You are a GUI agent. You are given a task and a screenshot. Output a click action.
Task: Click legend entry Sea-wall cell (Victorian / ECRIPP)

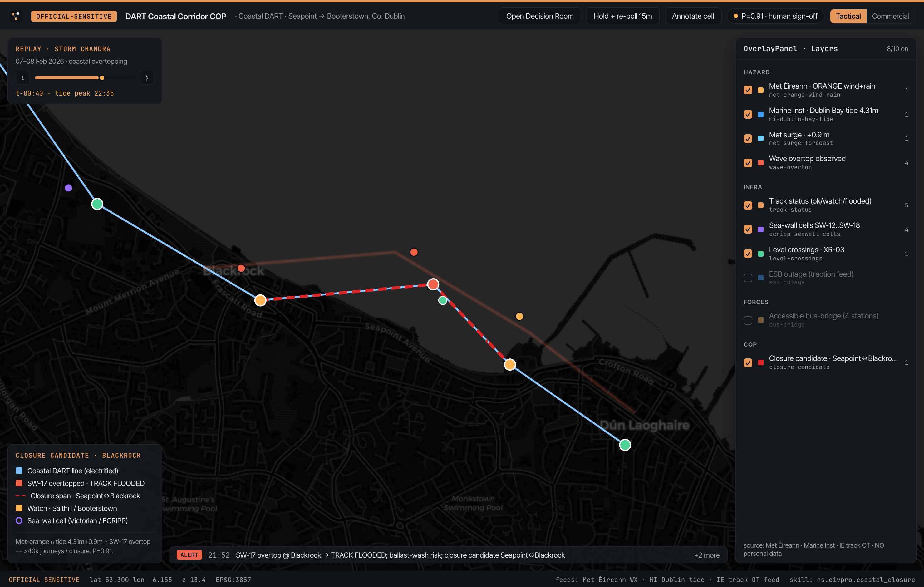tap(71, 520)
